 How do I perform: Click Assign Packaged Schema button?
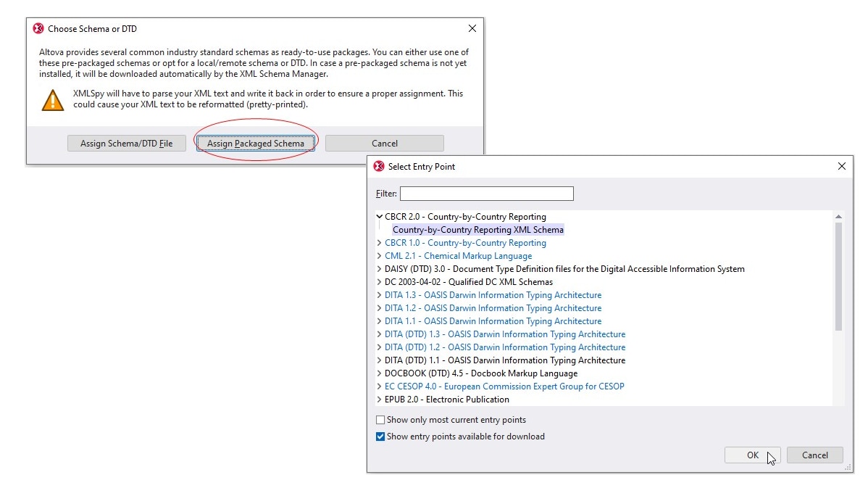point(256,143)
